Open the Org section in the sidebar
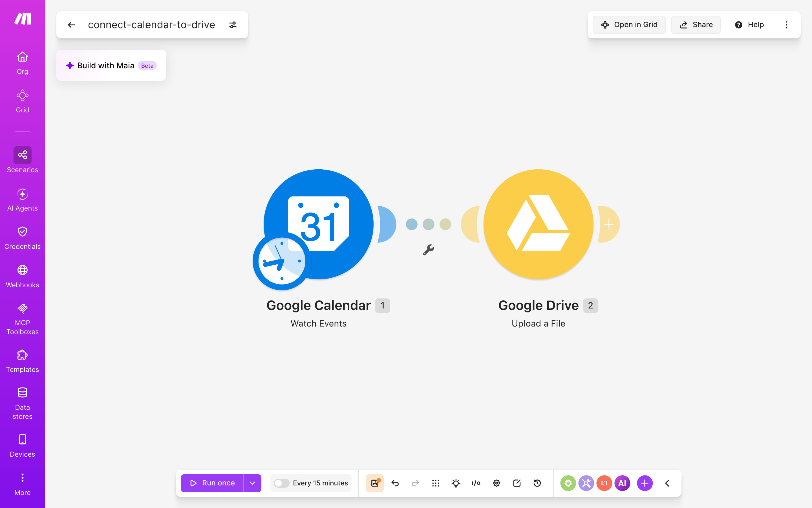812x508 pixels. (23, 63)
